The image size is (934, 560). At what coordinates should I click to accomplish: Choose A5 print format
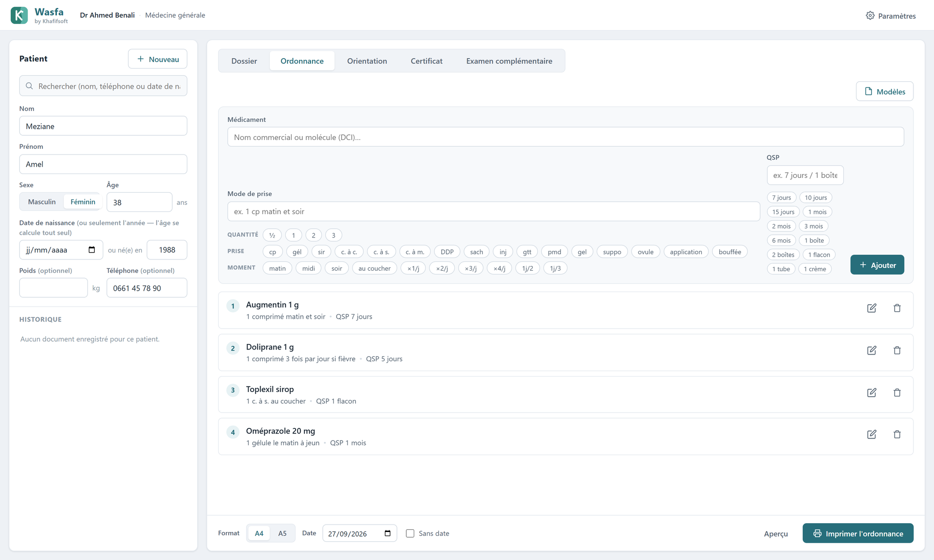283,533
